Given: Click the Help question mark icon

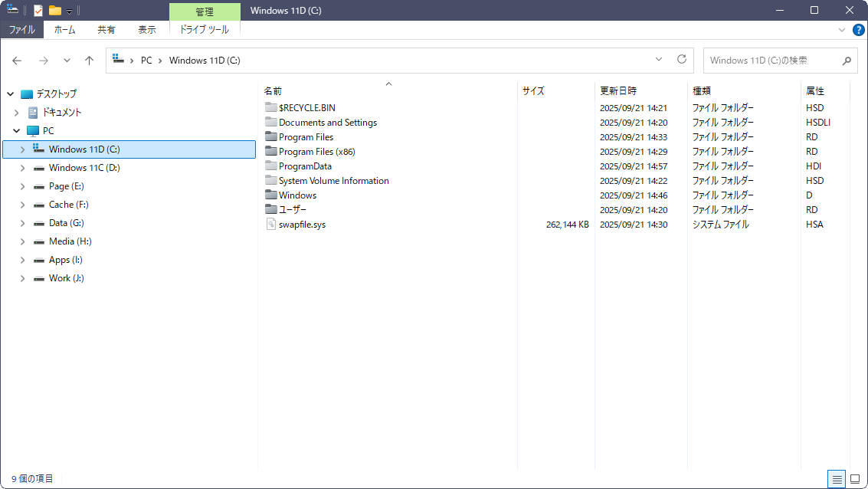Looking at the screenshot, I should pos(859,30).
